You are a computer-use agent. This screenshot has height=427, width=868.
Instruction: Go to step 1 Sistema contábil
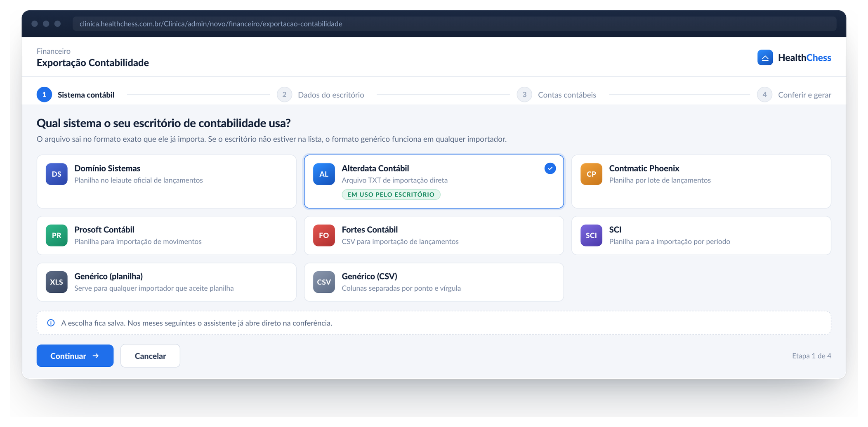pos(75,95)
